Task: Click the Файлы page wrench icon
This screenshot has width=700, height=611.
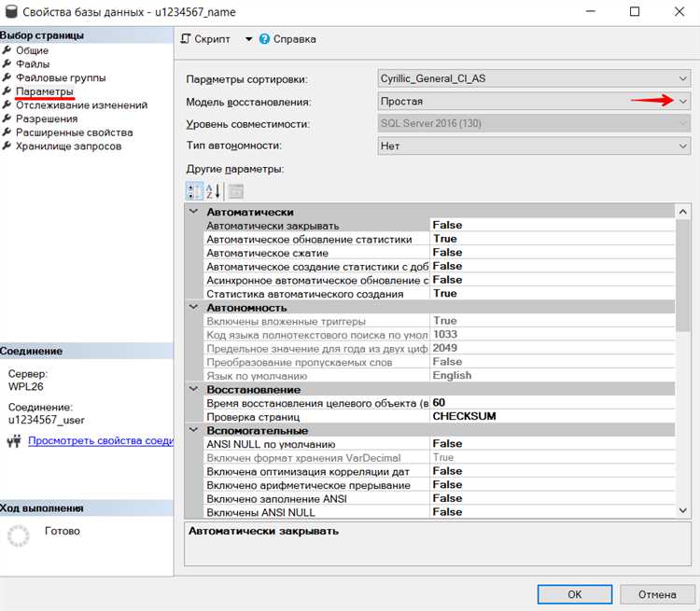Action: (x=7, y=64)
